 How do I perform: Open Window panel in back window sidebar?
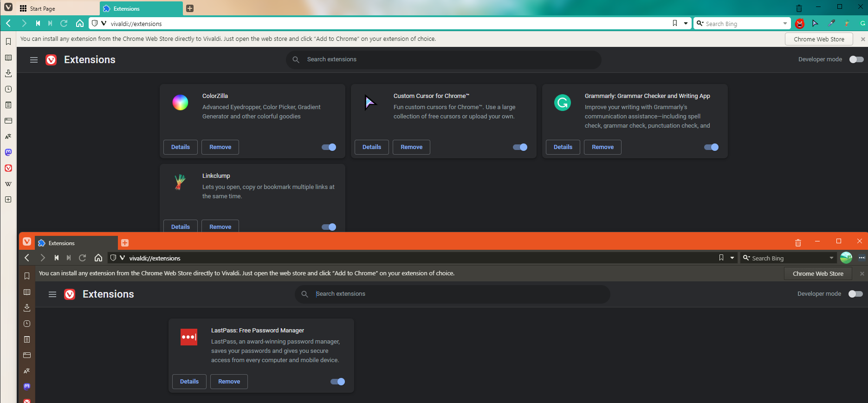coord(8,121)
